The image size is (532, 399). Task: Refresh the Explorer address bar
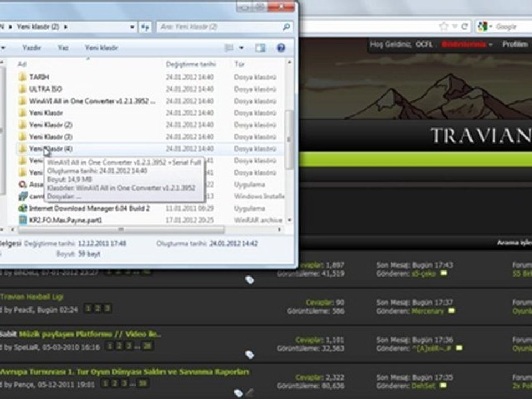[x=145, y=27]
